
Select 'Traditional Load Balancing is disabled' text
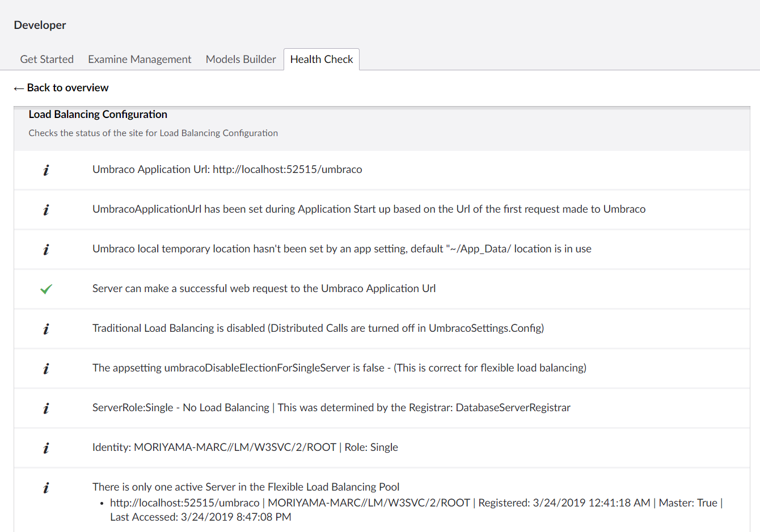[318, 328]
